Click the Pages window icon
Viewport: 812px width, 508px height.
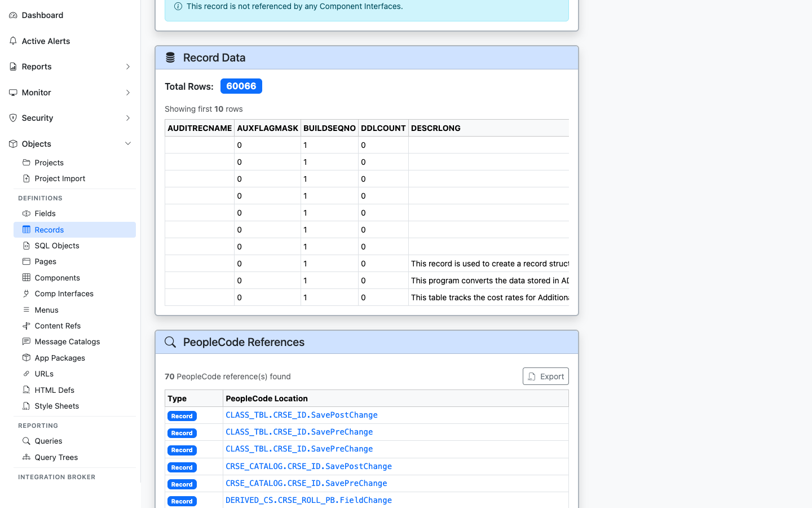pos(27,261)
